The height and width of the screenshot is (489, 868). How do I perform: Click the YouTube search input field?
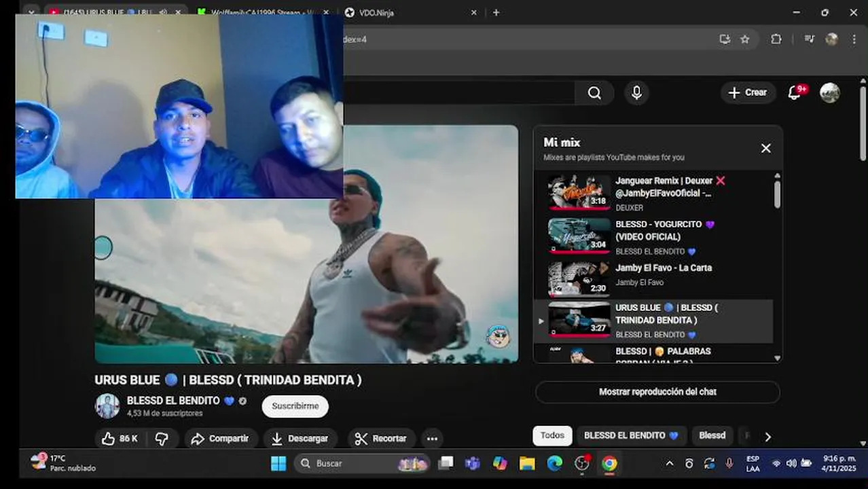[x=459, y=93]
